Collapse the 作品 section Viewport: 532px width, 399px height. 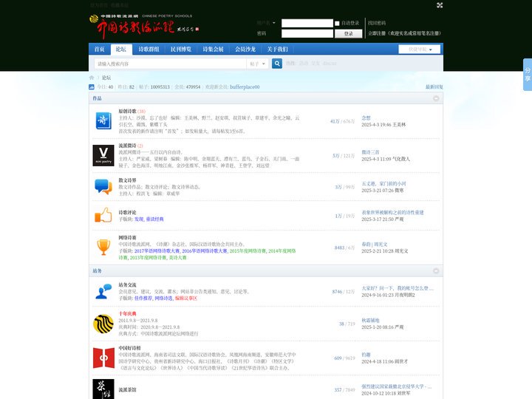point(436,98)
